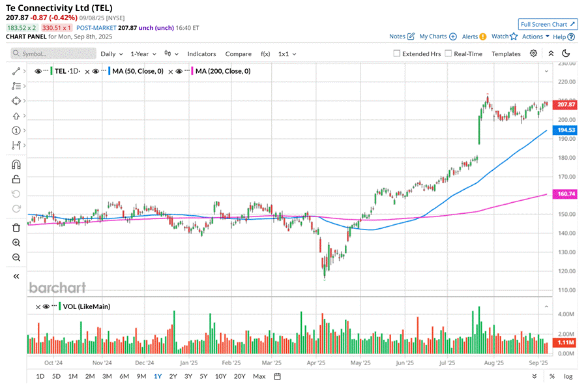
Task: Select the 5Y time range
Action: pyautogui.click(x=203, y=376)
